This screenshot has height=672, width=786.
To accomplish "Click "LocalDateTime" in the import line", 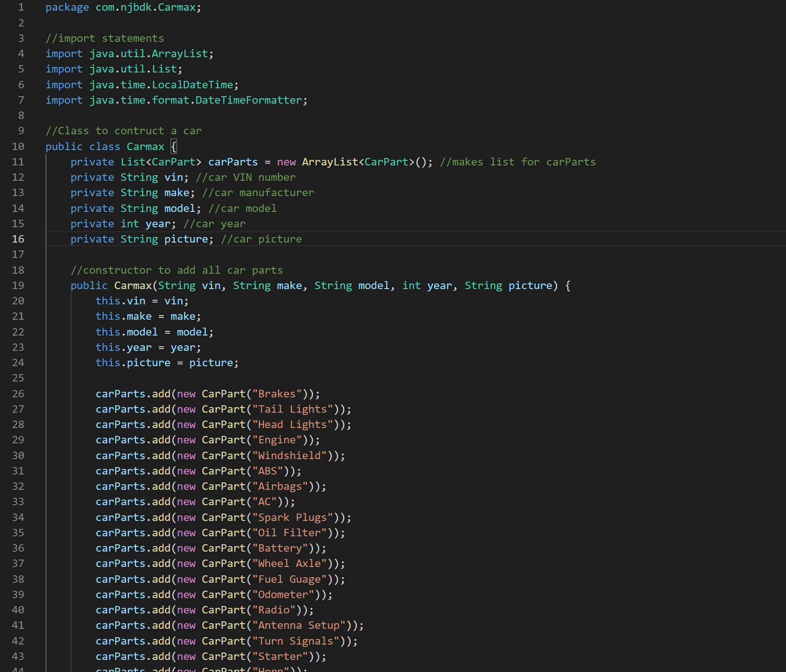I will click(192, 85).
